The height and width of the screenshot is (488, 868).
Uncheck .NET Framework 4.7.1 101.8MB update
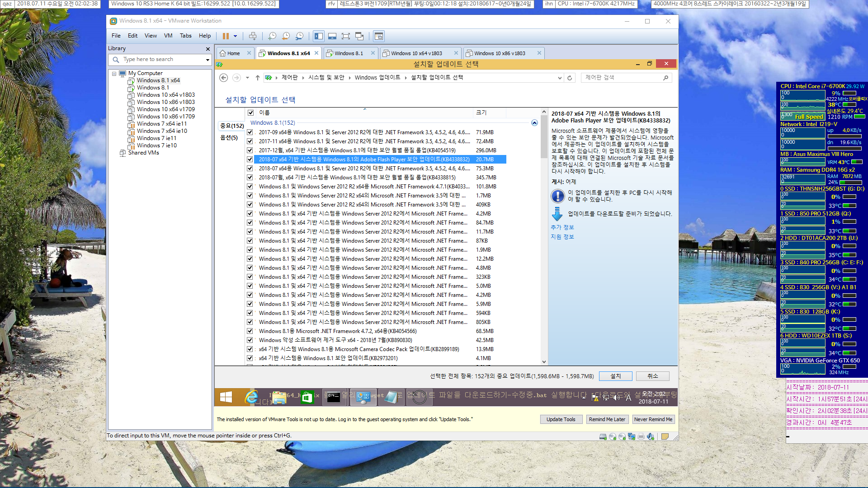250,187
